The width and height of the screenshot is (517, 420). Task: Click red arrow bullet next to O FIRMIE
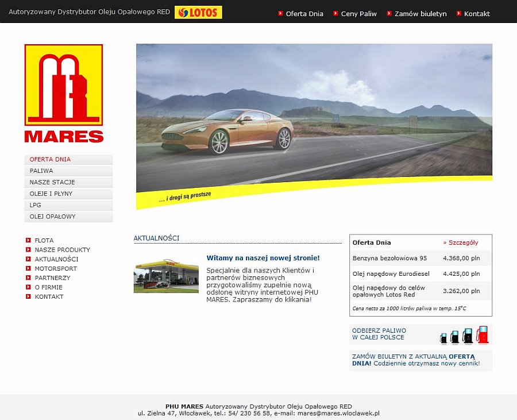[x=28, y=287]
